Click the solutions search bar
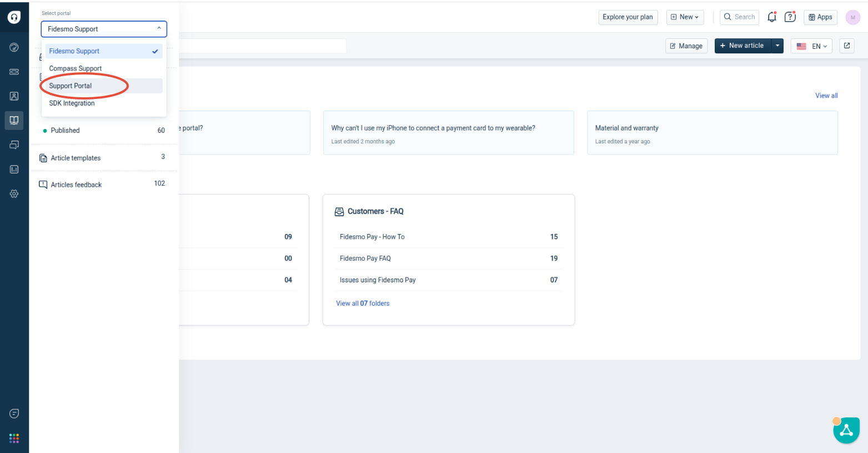Viewport: 868px width, 453px height. [x=262, y=46]
